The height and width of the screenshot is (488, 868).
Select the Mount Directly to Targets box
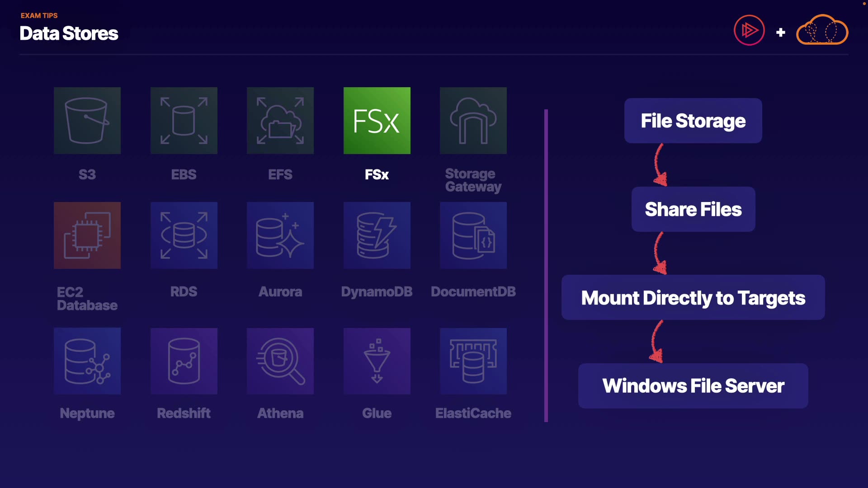point(693,298)
